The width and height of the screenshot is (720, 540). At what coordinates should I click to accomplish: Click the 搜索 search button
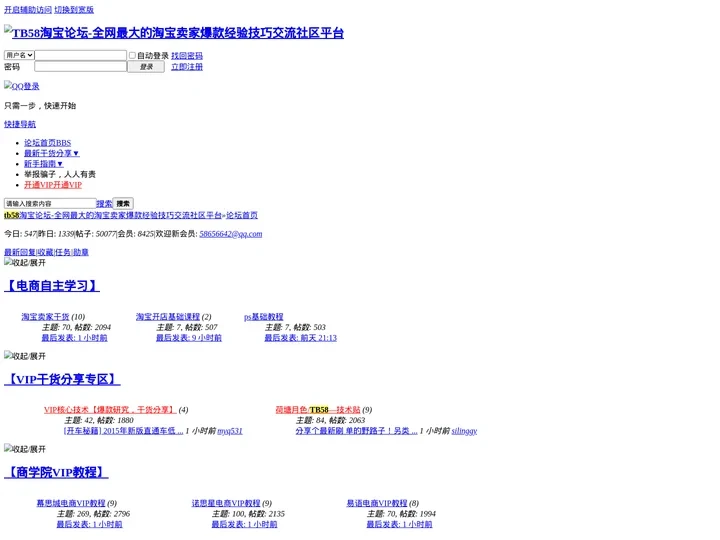[123, 203]
